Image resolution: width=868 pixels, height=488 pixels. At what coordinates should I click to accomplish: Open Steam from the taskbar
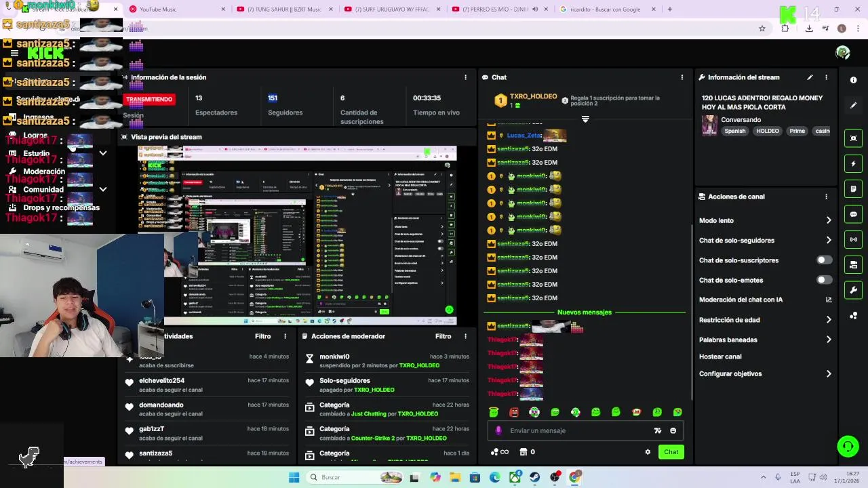tap(535, 477)
